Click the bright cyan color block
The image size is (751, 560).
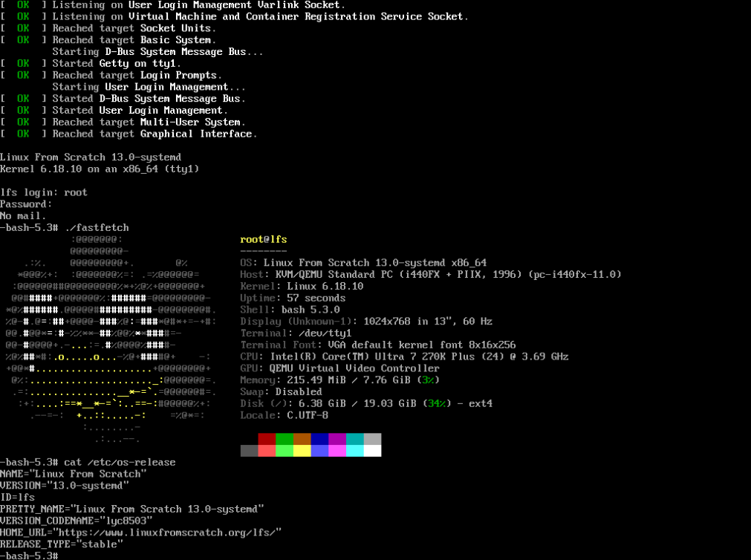click(x=355, y=451)
